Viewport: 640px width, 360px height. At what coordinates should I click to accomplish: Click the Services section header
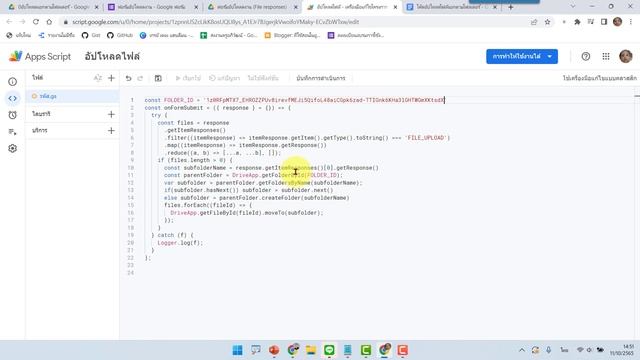coord(40,131)
